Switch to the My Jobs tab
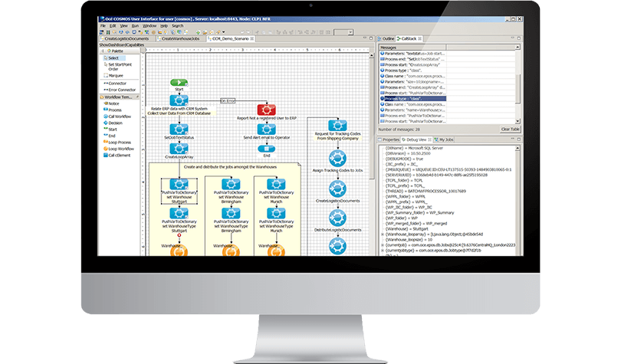 (x=445, y=139)
